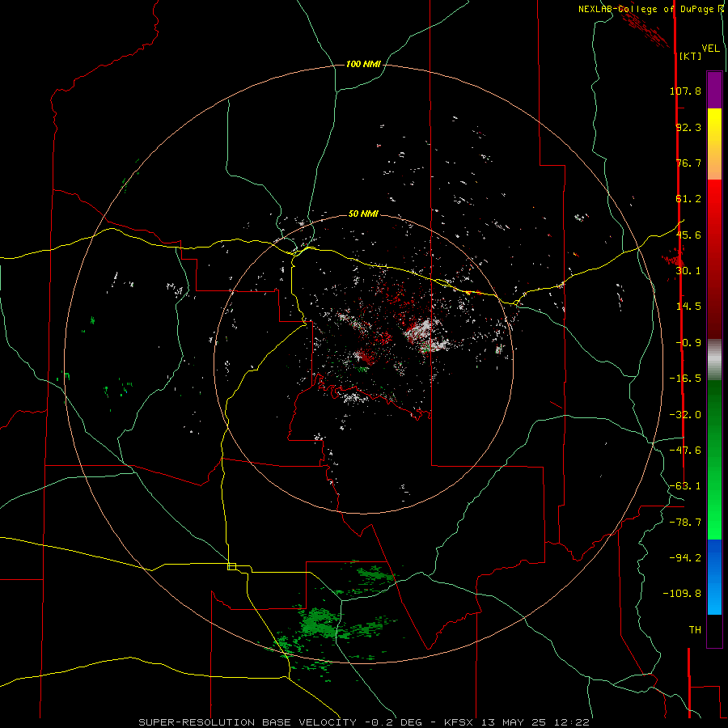Click the [KT] units label

[690, 56]
